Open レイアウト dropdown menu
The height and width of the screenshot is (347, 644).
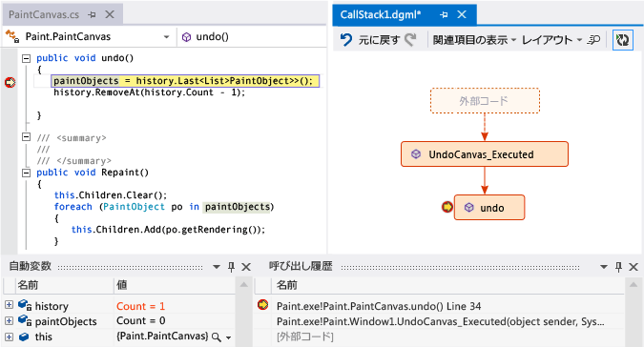552,40
